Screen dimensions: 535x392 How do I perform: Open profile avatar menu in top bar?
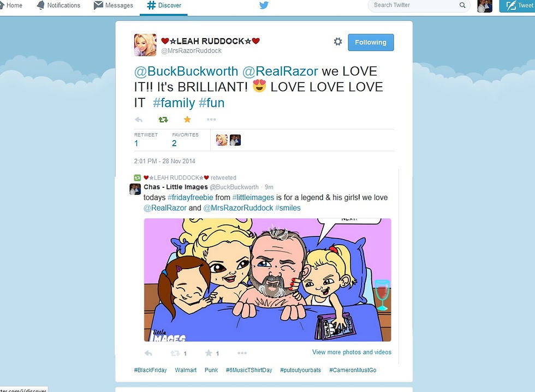pyautogui.click(x=485, y=6)
